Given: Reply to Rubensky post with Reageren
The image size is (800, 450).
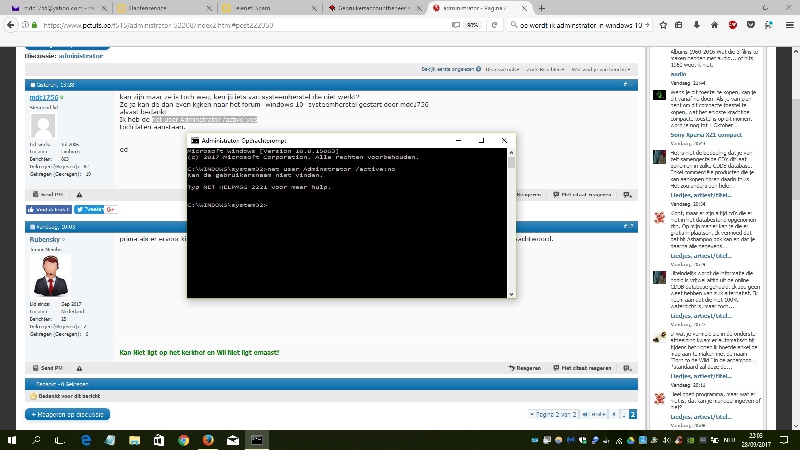Looking at the screenshot, I should pos(524,368).
